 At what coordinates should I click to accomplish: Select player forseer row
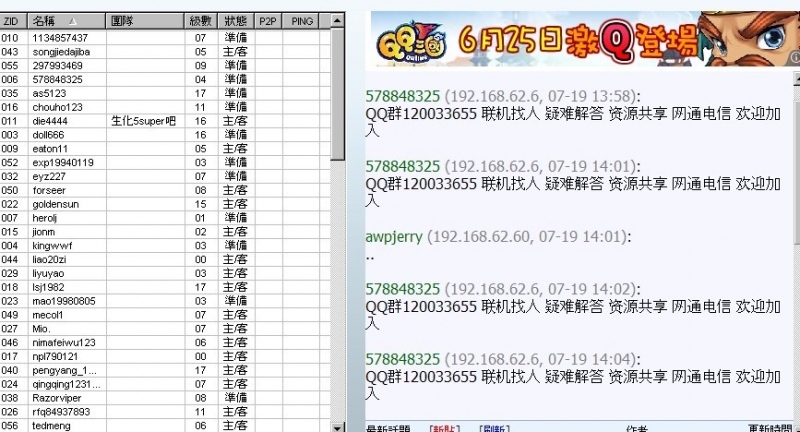pos(165,190)
